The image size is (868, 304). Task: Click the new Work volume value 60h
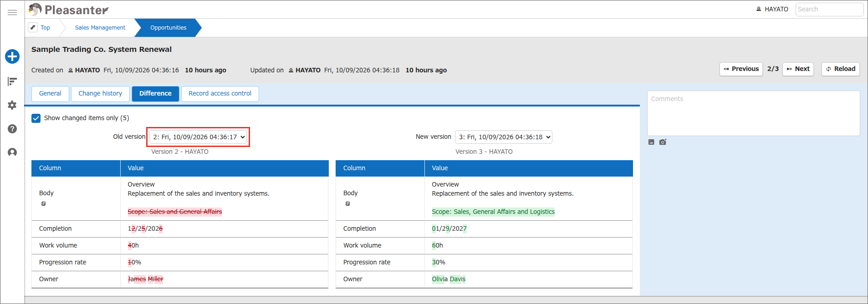(438, 245)
